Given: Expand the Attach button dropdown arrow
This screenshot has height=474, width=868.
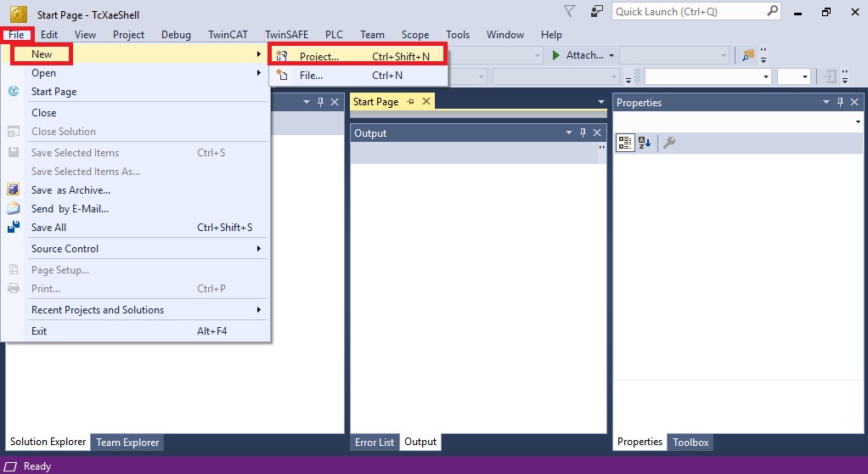Looking at the screenshot, I should coord(612,55).
